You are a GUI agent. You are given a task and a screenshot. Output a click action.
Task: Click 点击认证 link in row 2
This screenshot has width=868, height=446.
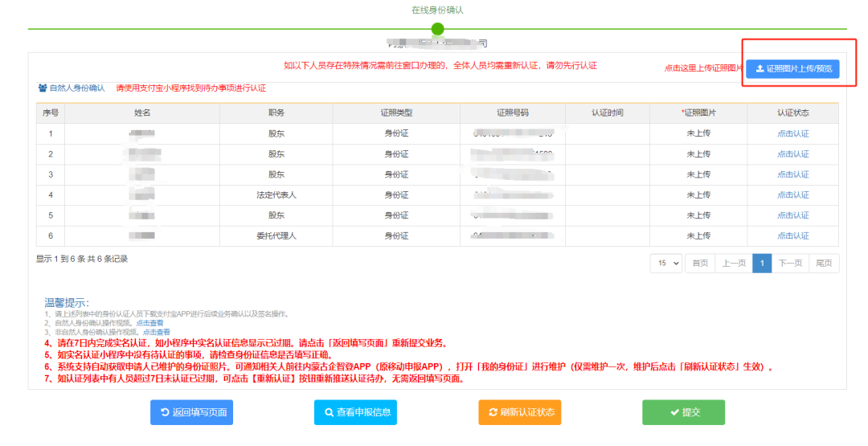792,153
